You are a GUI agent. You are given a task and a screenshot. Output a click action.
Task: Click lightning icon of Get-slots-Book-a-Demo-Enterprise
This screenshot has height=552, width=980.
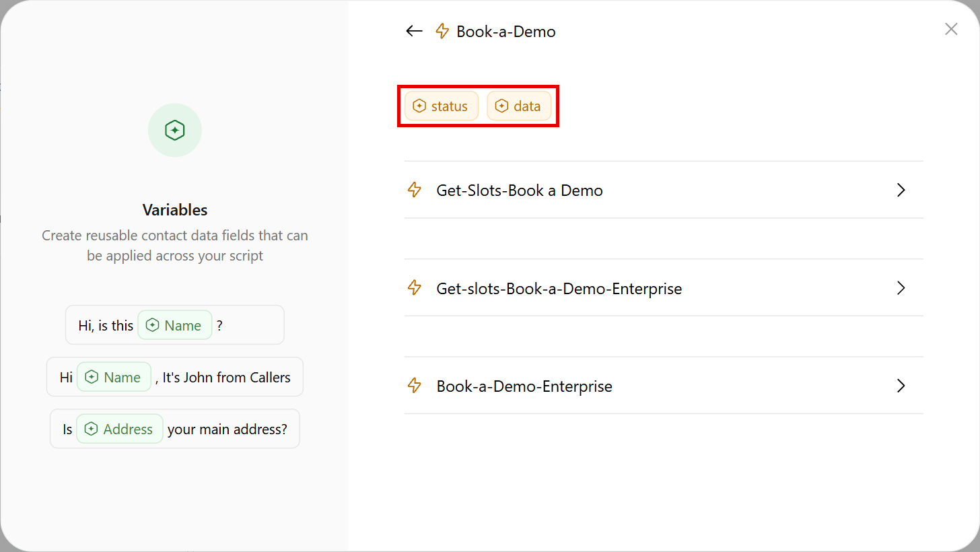click(x=415, y=288)
